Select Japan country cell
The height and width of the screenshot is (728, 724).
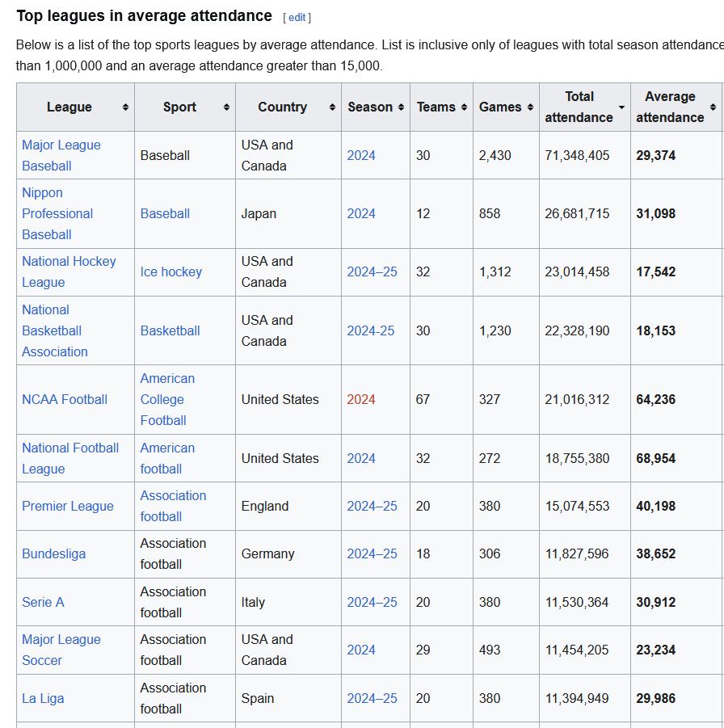(288, 213)
